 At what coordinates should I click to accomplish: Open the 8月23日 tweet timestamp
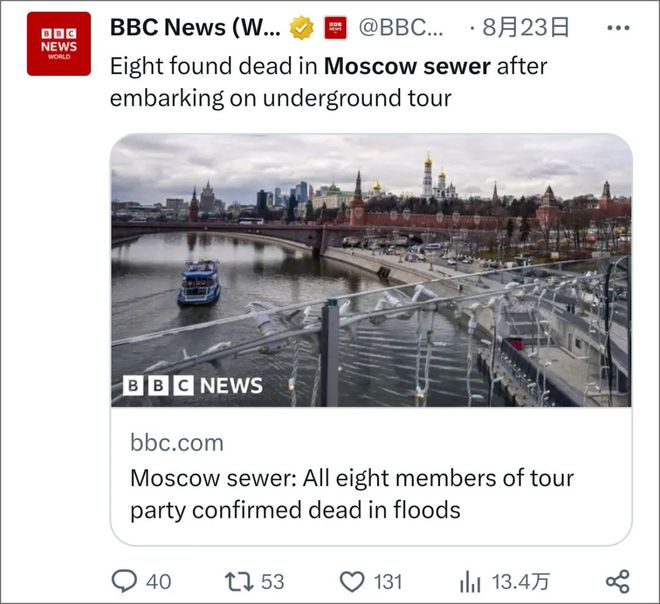tap(526, 27)
